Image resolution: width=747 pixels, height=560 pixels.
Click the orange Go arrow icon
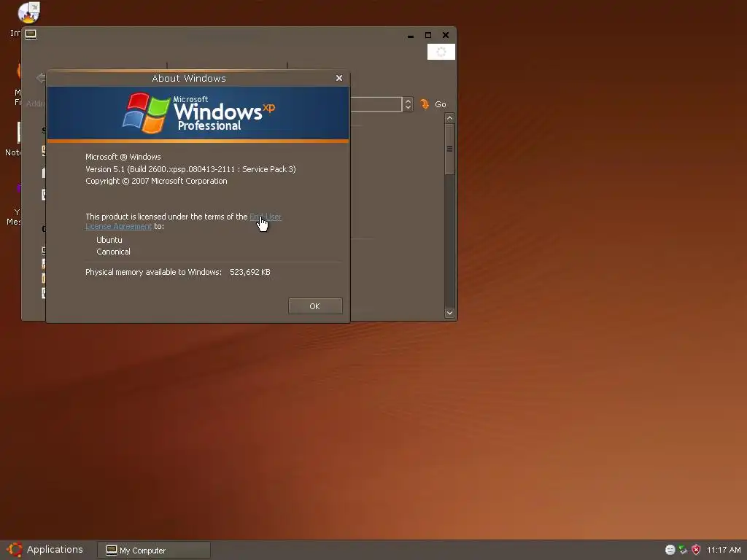coord(424,104)
